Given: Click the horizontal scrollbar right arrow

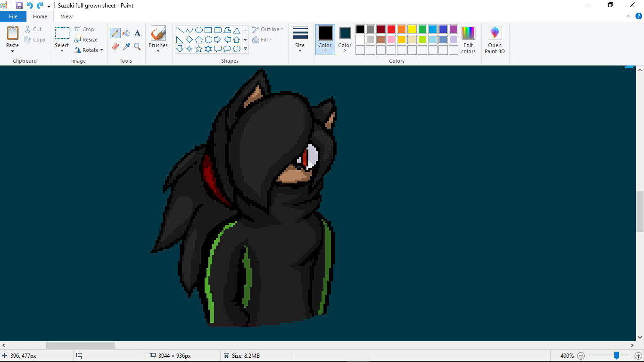Looking at the screenshot, I should [x=632, y=345].
